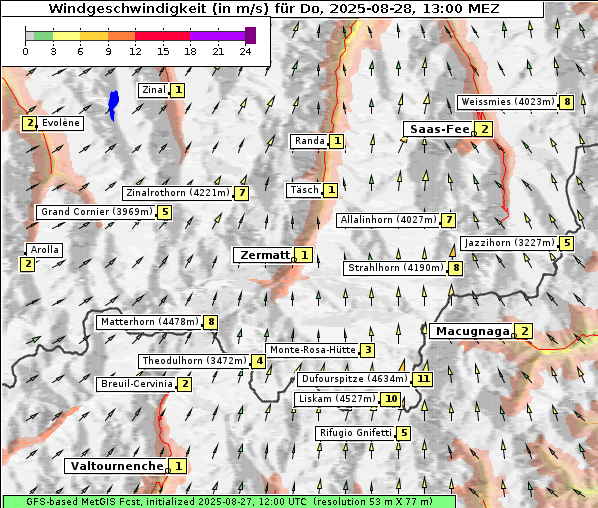Click wind value 8 beside Matterhorn
The width and height of the screenshot is (598, 508).
point(211,323)
